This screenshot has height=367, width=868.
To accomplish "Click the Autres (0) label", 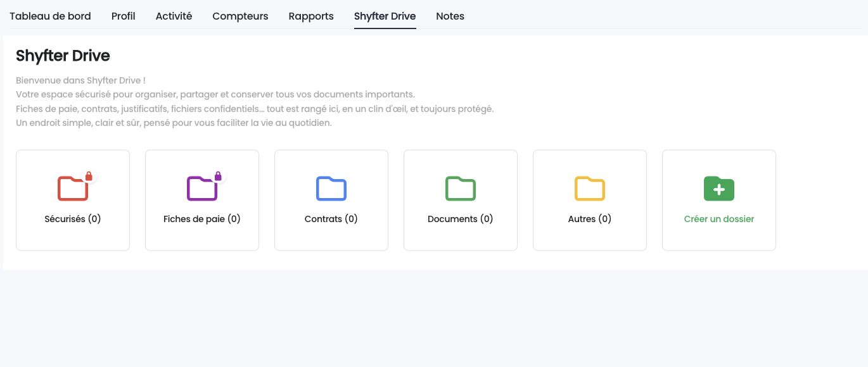I will click(x=590, y=219).
